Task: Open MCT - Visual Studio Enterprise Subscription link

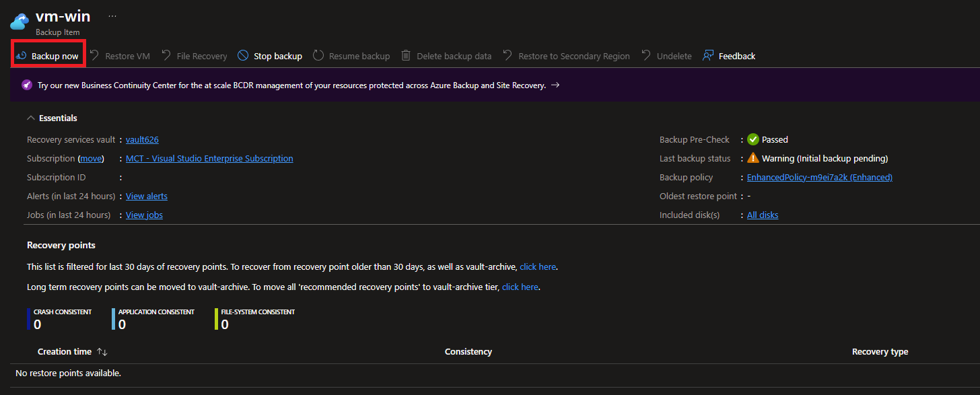Action: pos(209,158)
